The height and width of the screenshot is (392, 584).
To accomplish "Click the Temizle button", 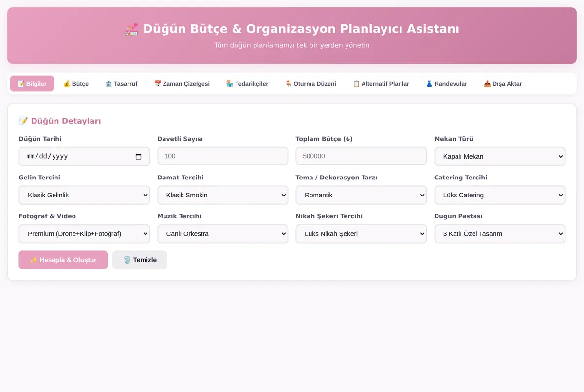I will (x=140, y=260).
